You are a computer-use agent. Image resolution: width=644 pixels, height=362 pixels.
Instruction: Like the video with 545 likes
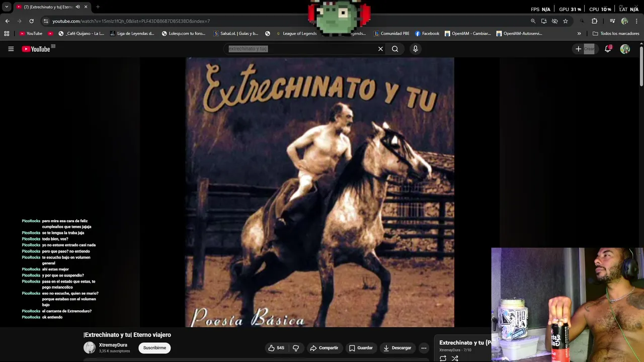point(276,348)
